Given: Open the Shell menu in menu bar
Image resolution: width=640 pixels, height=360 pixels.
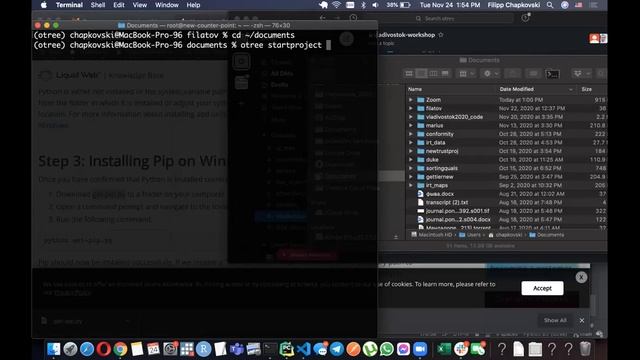Looking at the screenshot, I should click(98, 5).
